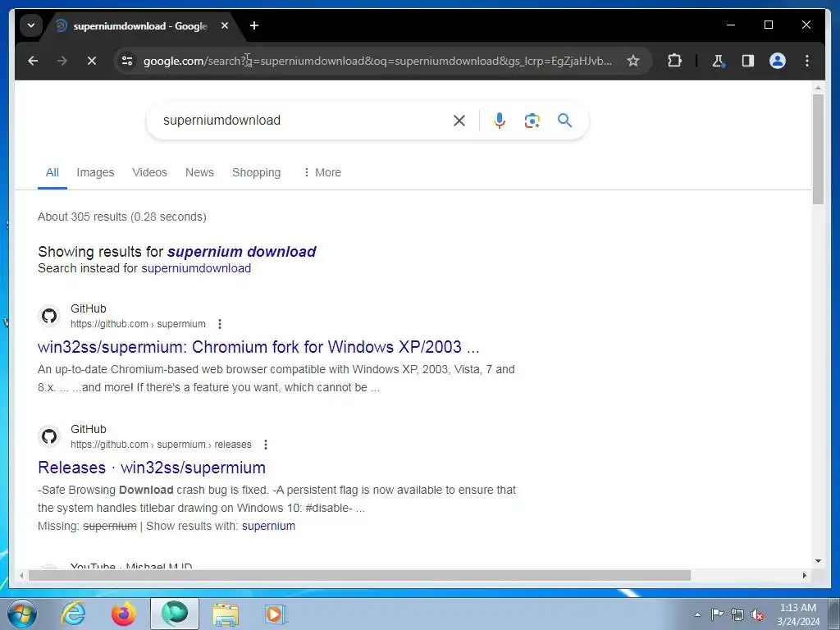
Task: Stop loading the current page
Action: click(x=92, y=61)
